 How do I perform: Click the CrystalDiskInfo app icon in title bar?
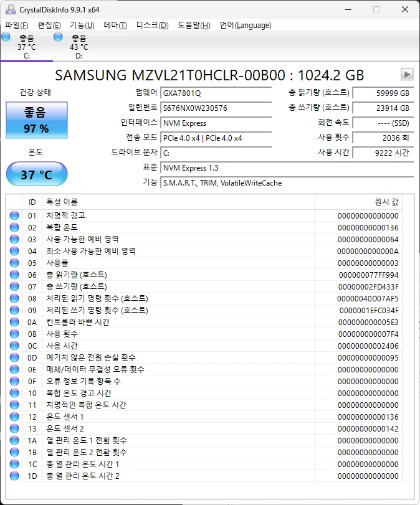click(x=11, y=9)
